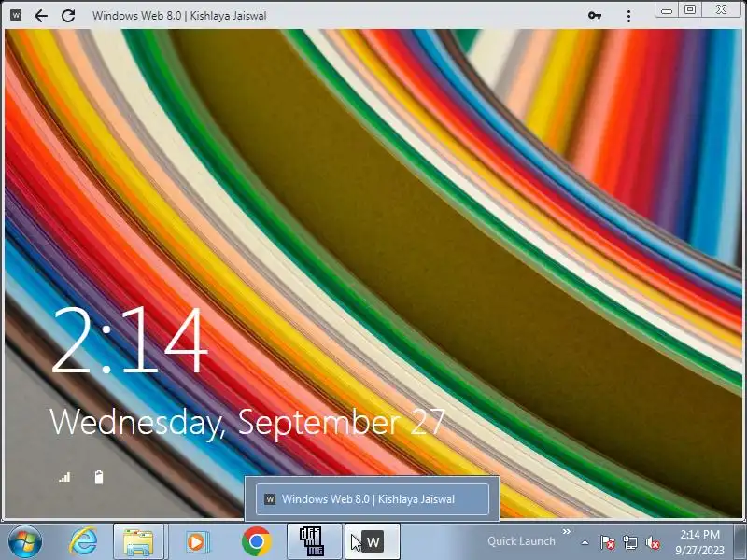Open the network status tray icon
This screenshot has height=560, width=747.
coord(629,542)
